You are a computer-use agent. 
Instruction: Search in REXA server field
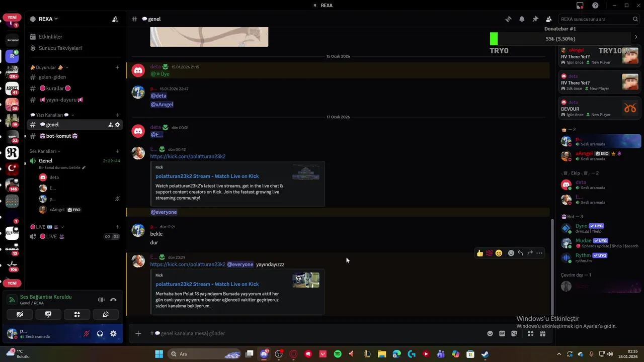pyautogui.click(x=599, y=19)
